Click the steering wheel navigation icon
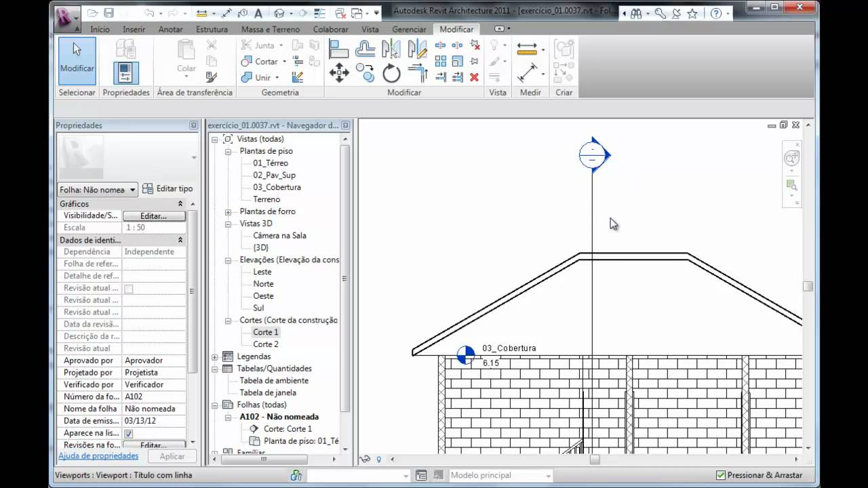Viewport: 868px width, 488px height. pyautogui.click(x=791, y=159)
